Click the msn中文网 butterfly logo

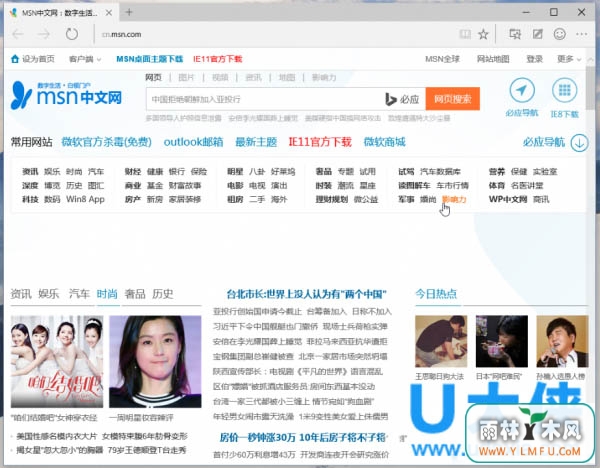(66, 95)
